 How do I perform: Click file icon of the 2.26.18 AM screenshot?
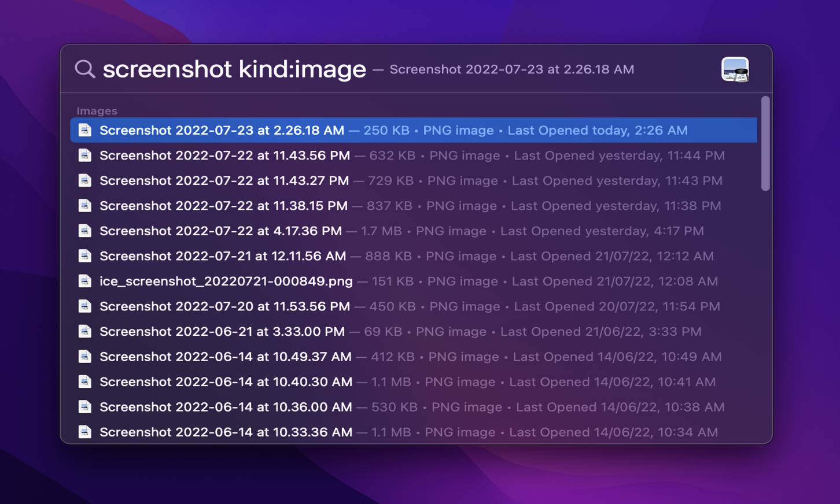click(85, 130)
